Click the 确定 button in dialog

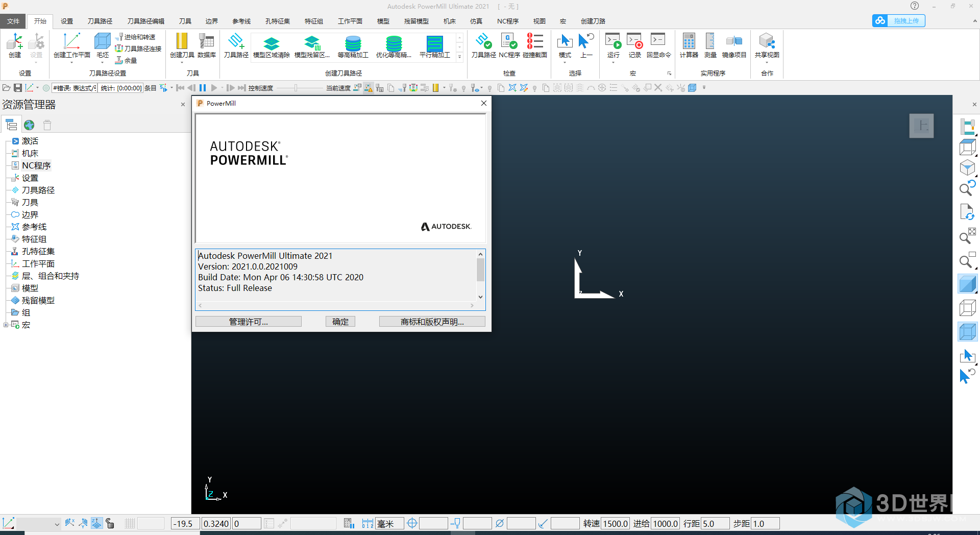340,322
